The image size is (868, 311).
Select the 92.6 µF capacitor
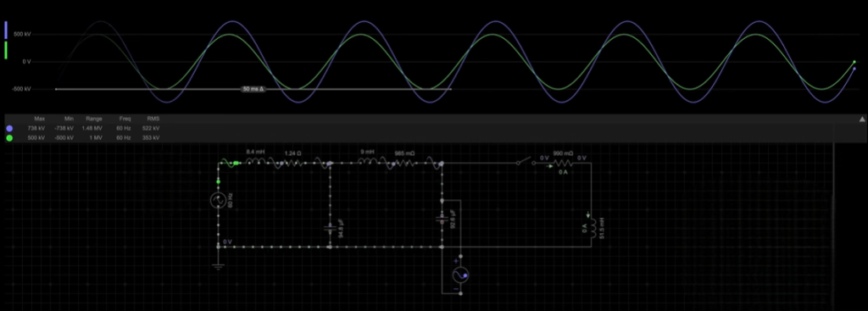pyautogui.click(x=442, y=219)
